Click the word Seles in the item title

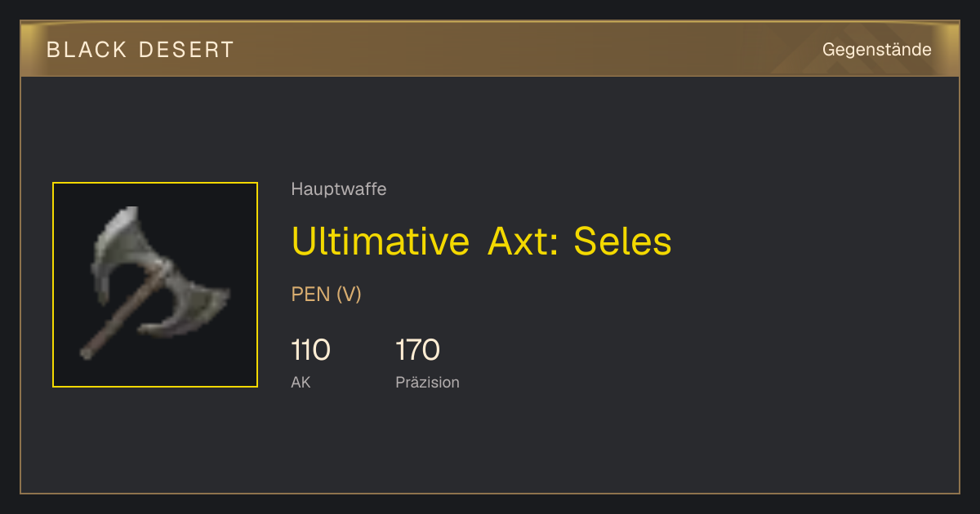622,241
